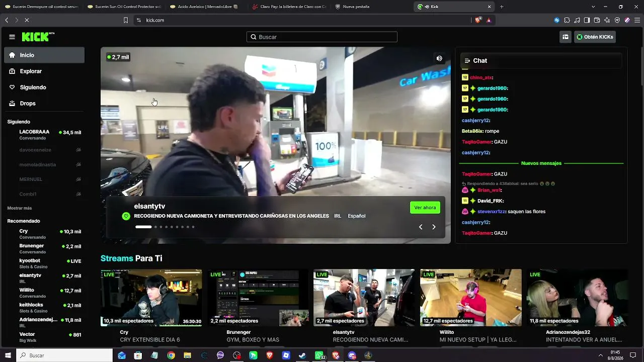Open Cry stream thumbnail
644x362 pixels.
(x=151, y=298)
